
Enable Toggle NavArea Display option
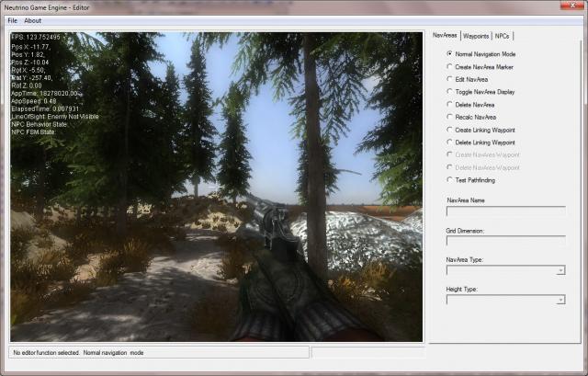(449, 93)
